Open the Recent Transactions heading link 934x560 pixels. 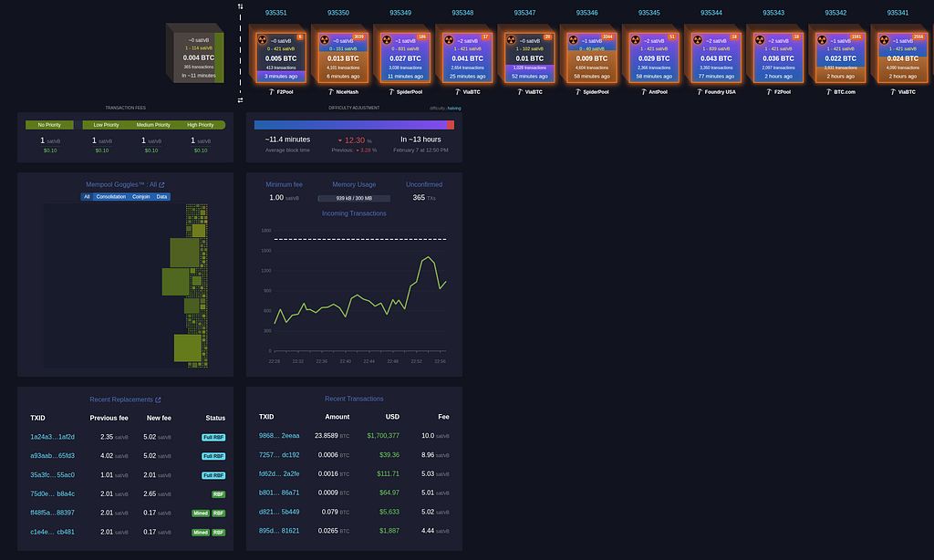tap(354, 399)
